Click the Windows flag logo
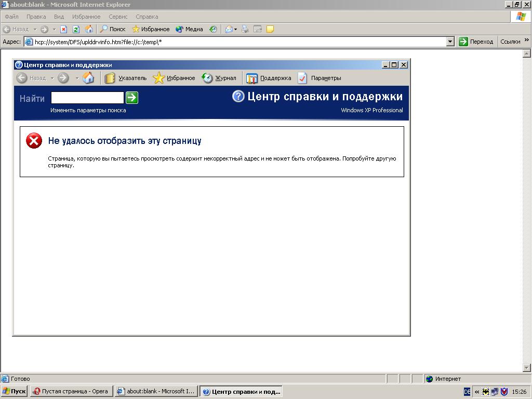The height and width of the screenshot is (399, 532). pos(521,17)
